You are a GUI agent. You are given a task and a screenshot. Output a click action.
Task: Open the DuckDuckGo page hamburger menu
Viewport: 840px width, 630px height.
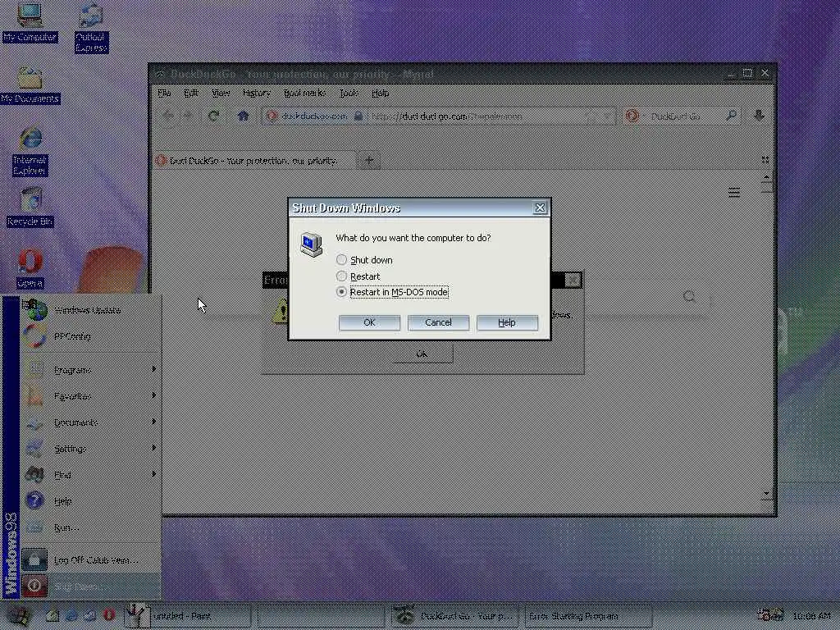pos(734,192)
